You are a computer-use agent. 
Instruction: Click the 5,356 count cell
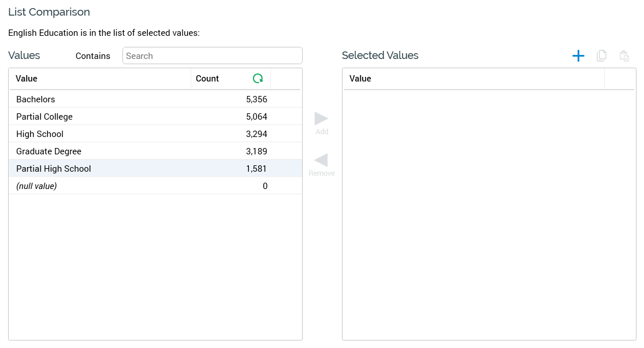pyautogui.click(x=256, y=99)
